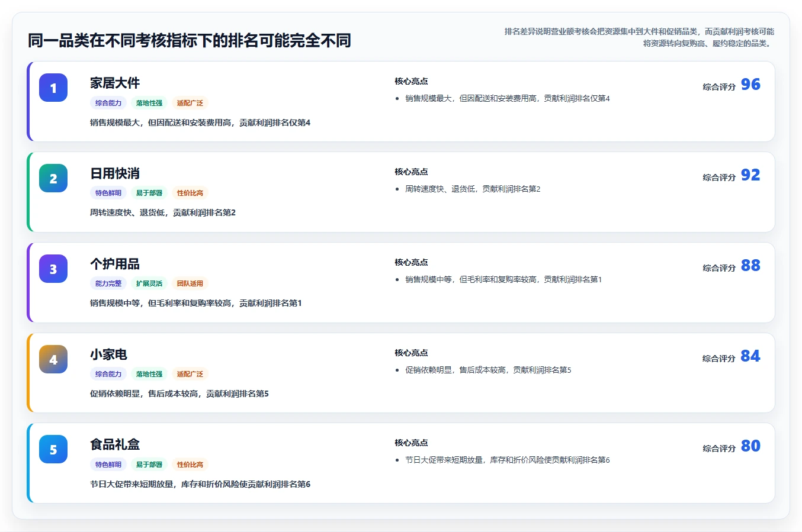The image size is (802, 532).
Task: Click the 综合评分 label beside score 92
Action: 719,178
